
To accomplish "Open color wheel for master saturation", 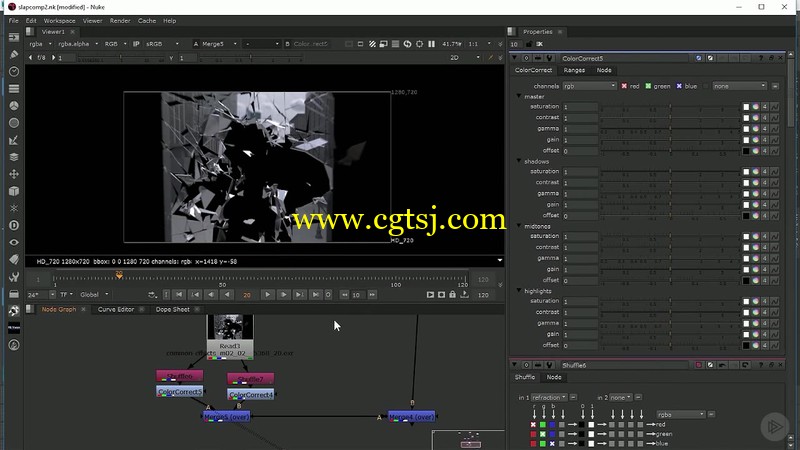I will point(755,107).
